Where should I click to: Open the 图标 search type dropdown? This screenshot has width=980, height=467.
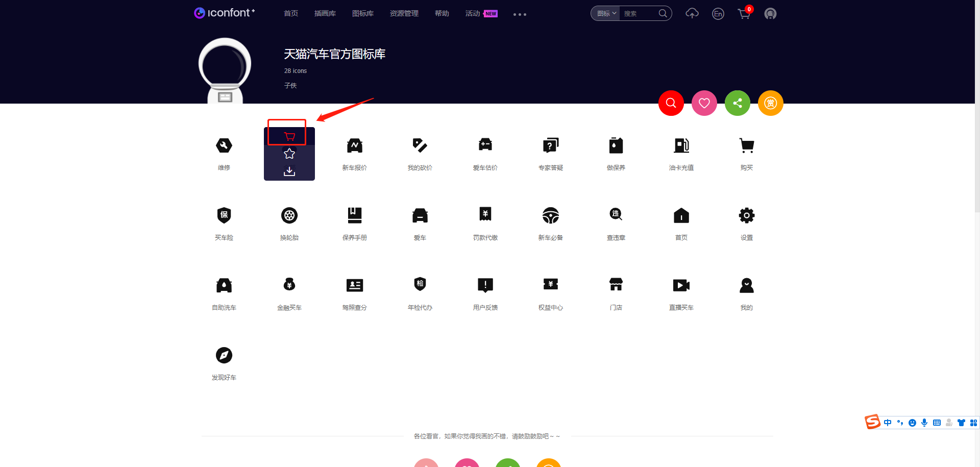607,13
